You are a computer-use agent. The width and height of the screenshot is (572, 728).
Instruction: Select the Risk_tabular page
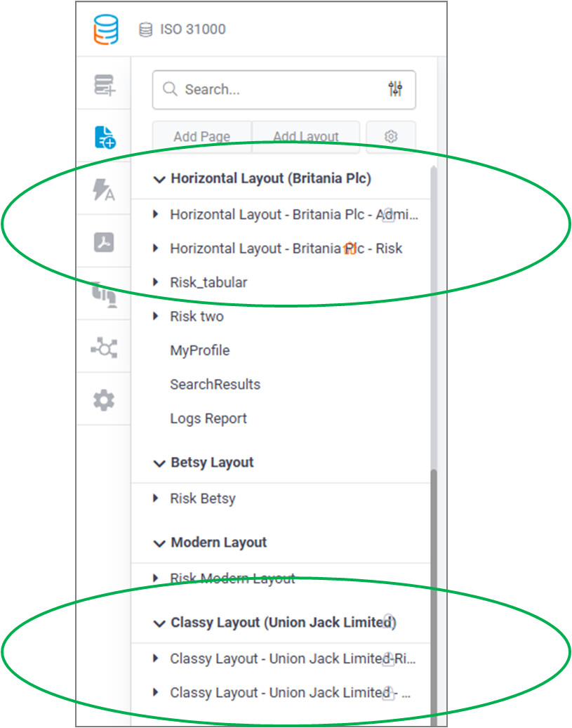click(x=208, y=282)
